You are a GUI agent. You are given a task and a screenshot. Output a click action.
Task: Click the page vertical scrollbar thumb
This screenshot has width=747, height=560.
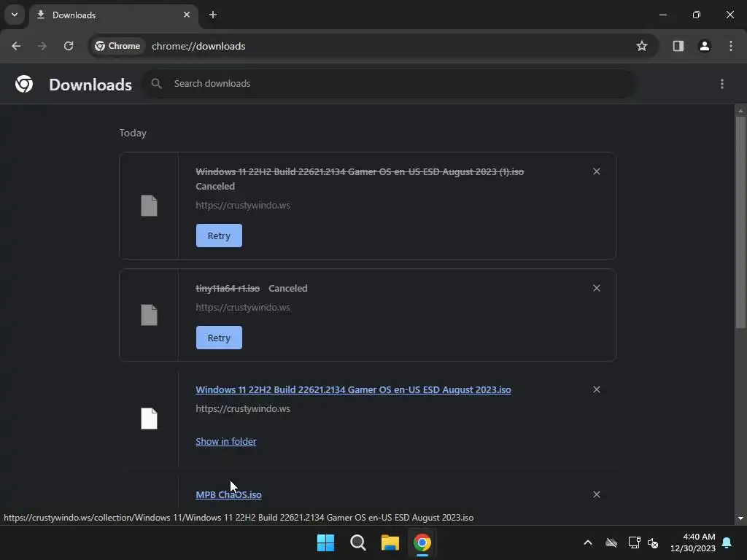point(740,222)
